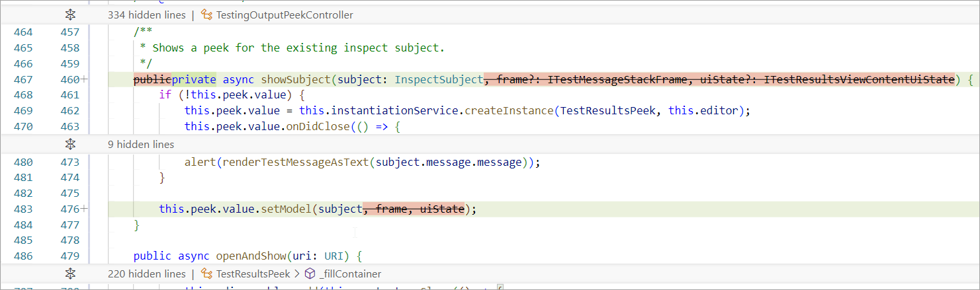
Task: Go to _fillContainer breadcrumb
Action: pos(350,273)
